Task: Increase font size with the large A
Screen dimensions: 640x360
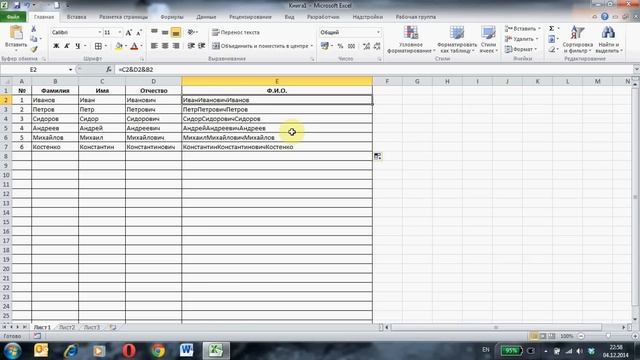Action: click(129, 32)
